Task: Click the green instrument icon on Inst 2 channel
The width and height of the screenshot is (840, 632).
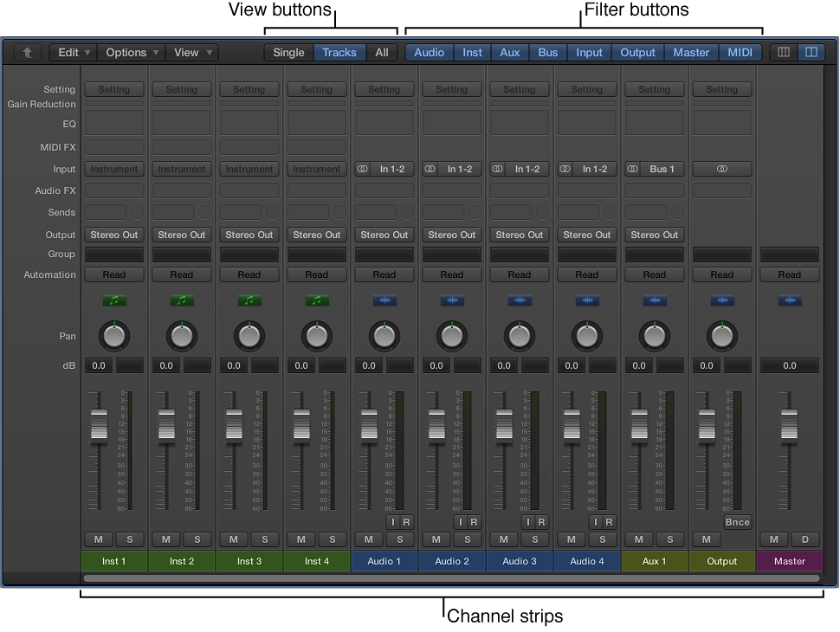Action: pyautogui.click(x=181, y=300)
